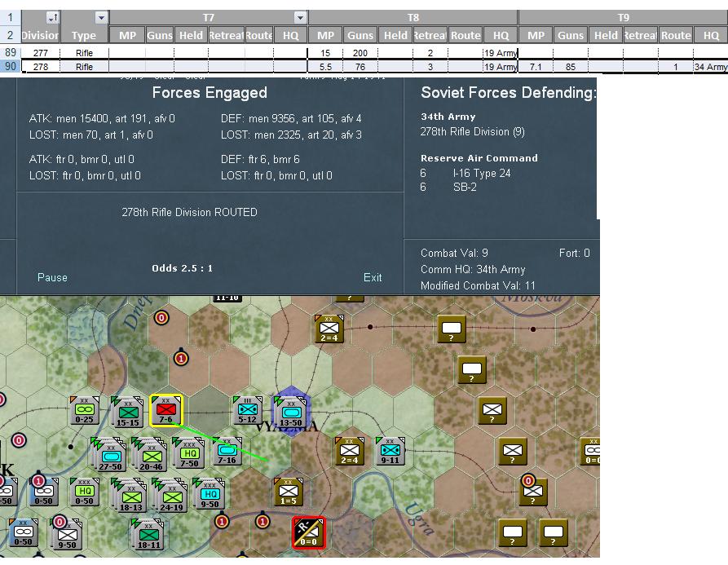Select the Soviet 1=5 infantry counter
Screen dimensions: 728x565
[289, 492]
